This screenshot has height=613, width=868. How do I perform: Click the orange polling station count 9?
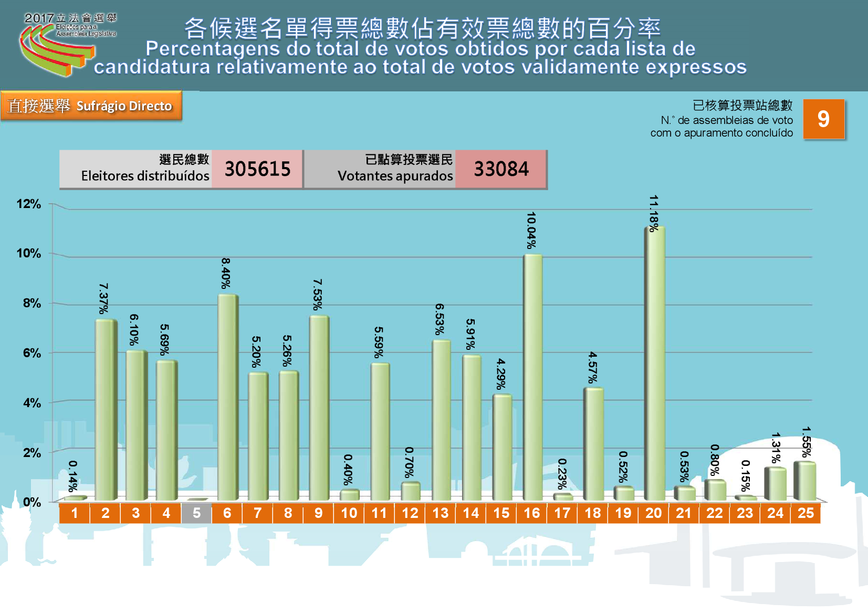click(823, 119)
